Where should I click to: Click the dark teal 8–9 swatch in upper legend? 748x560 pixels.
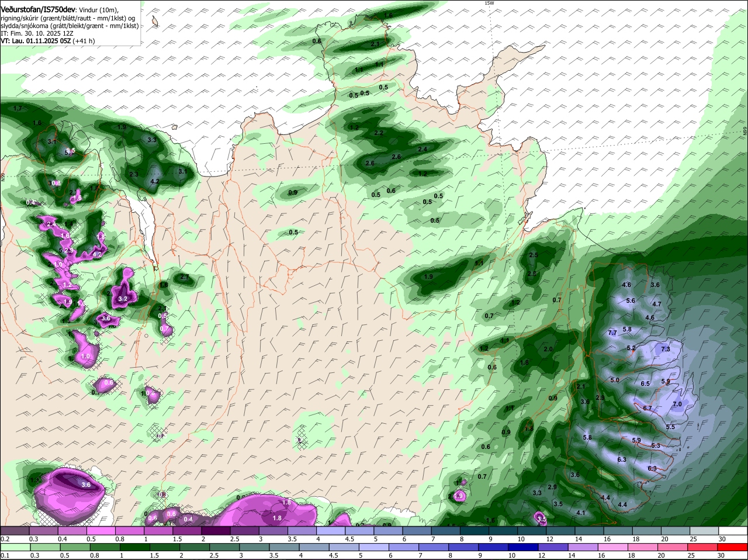(x=475, y=530)
